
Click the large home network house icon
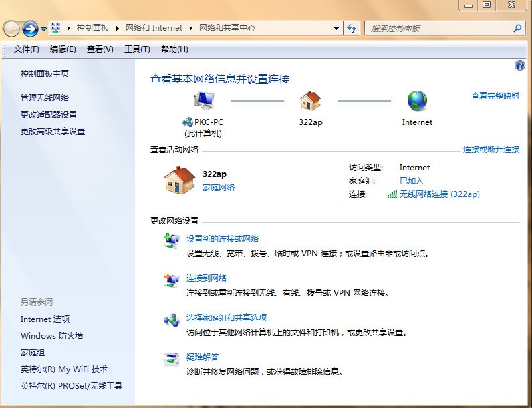click(179, 180)
